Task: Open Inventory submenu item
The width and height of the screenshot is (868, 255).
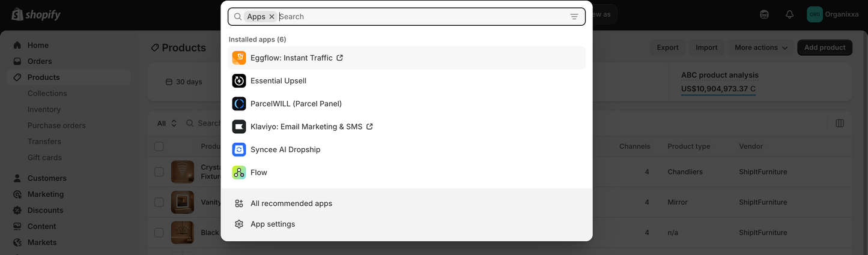Action: coord(44,109)
